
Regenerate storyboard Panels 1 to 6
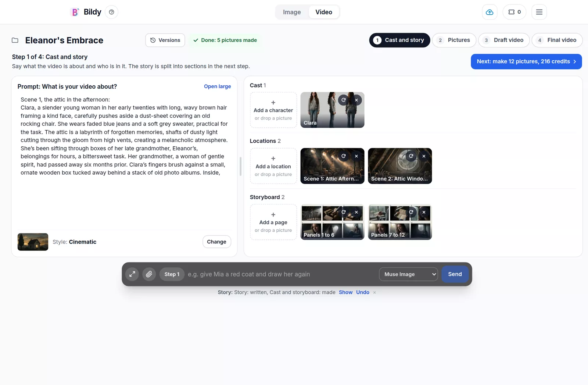[343, 212]
